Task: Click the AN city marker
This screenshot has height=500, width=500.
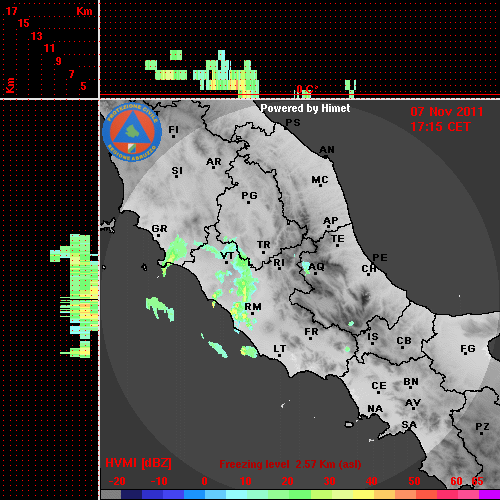Action: (x=327, y=151)
